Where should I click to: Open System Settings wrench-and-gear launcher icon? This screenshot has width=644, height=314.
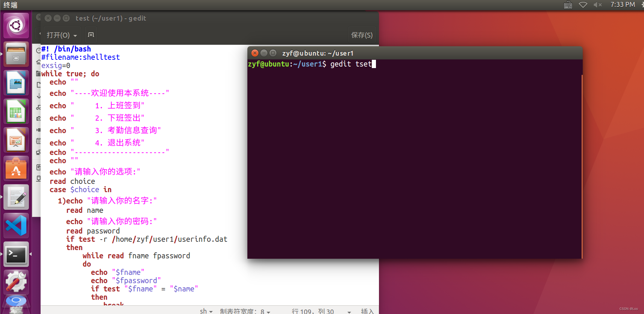(16, 282)
